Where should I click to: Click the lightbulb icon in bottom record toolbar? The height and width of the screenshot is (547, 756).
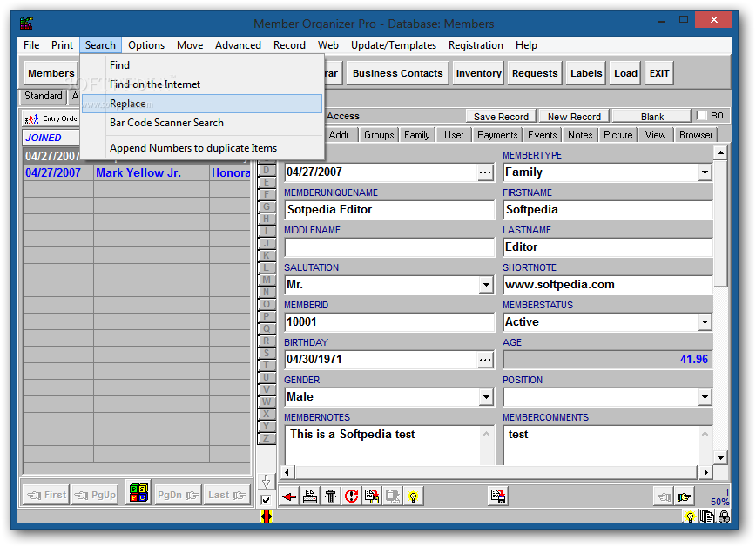coord(413,496)
